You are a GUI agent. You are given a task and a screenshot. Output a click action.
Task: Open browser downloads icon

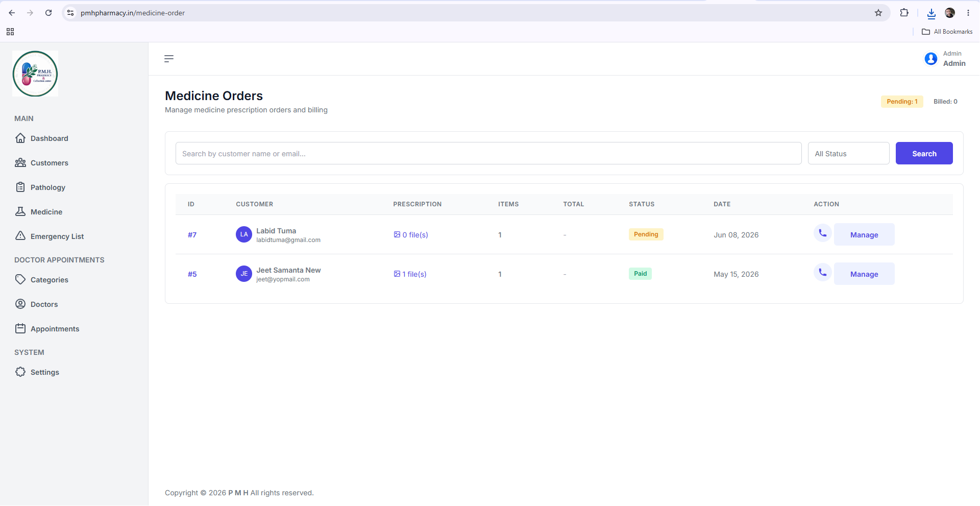[x=932, y=13]
